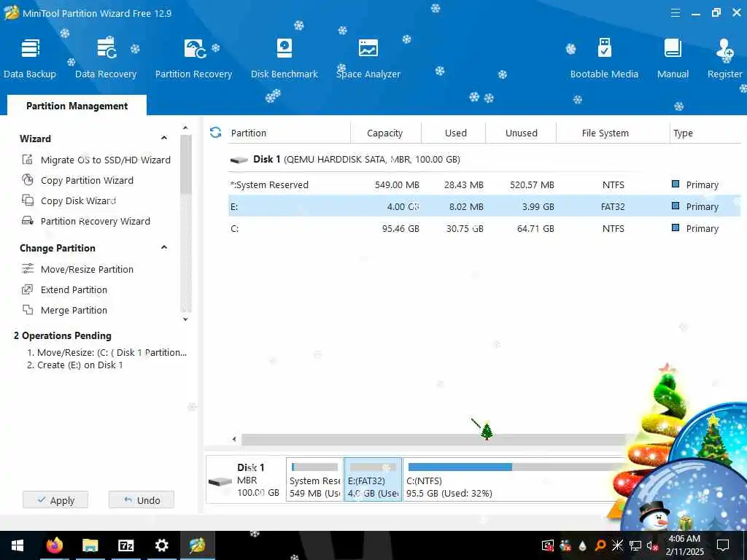The image size is (747, 560).
Task: Click the volume icon in system tray
Action: point(651,545)
